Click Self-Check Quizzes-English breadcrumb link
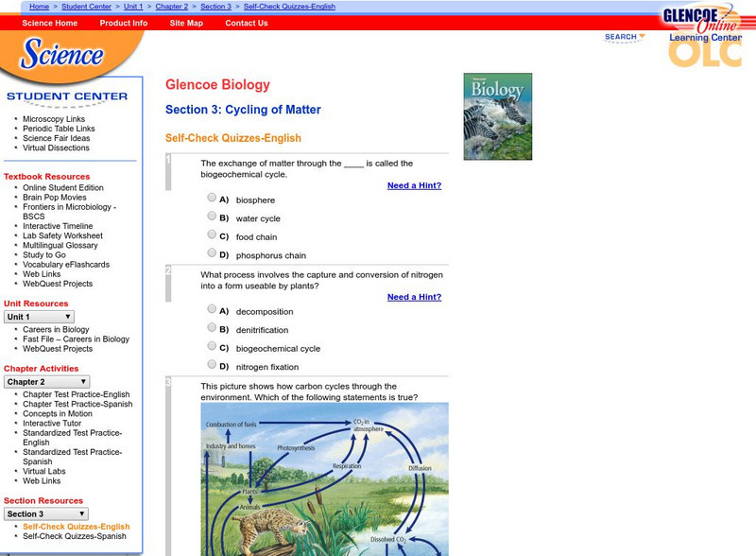 289,7
